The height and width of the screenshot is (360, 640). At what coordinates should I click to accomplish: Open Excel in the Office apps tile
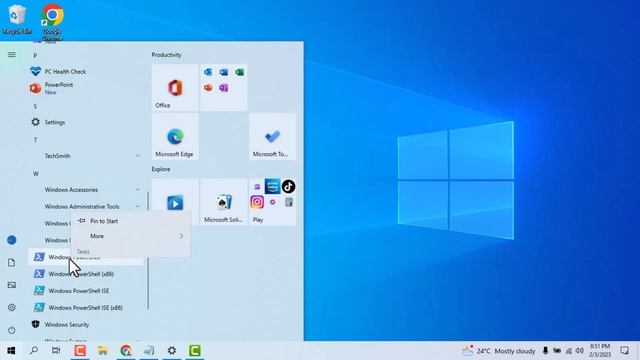(x=240, y=72)
